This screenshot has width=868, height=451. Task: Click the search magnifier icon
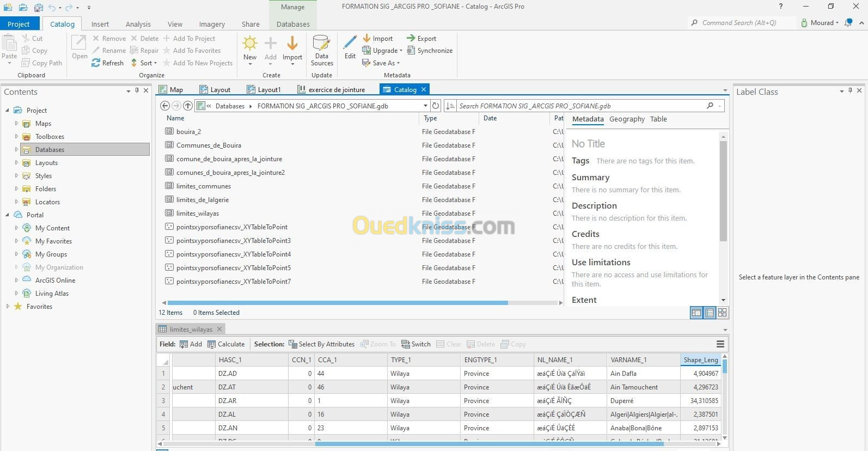point(710,106)
